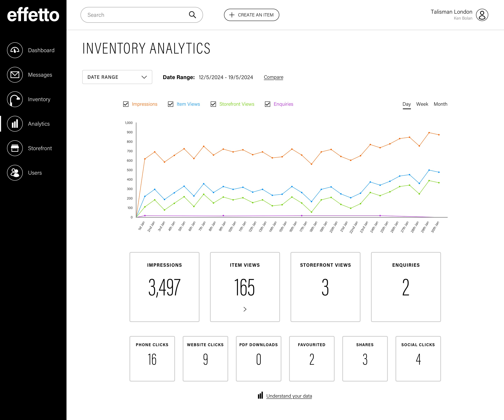504x420 pixels.
Task: Click the Inventory Analytics heading
Action: click(x=146, y=48)
